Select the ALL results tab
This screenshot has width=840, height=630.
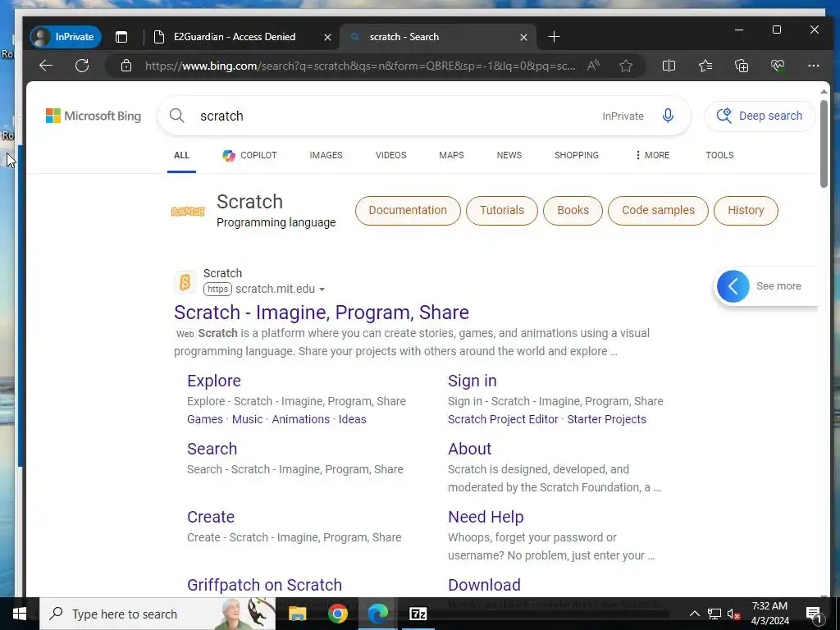(x=181, y=155)
